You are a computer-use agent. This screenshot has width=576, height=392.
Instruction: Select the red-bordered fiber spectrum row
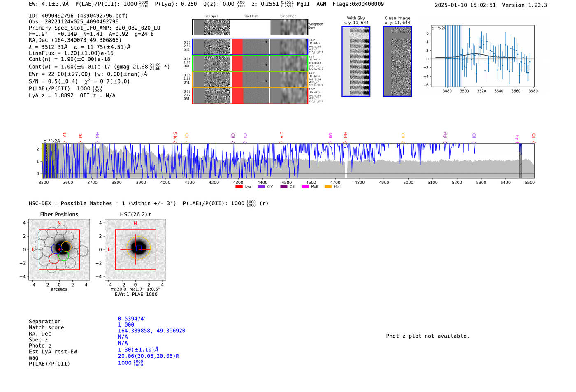(x=250, y=95)
